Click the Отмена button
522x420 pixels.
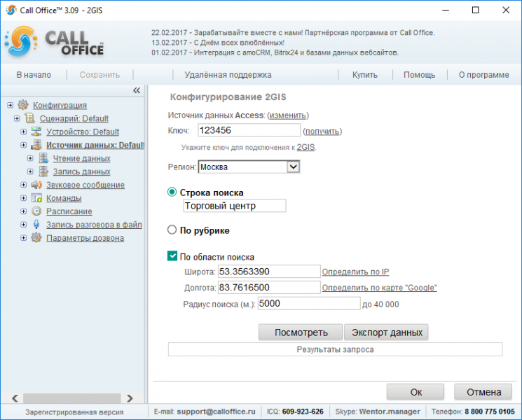[x=483, y=392]
